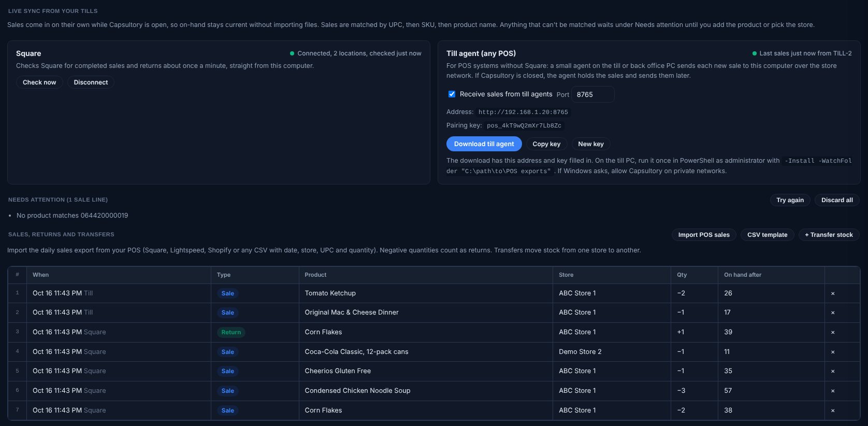Copy the pairing key
The height and width of the screenshot is (426, 868).
click(x=546, y=144)
